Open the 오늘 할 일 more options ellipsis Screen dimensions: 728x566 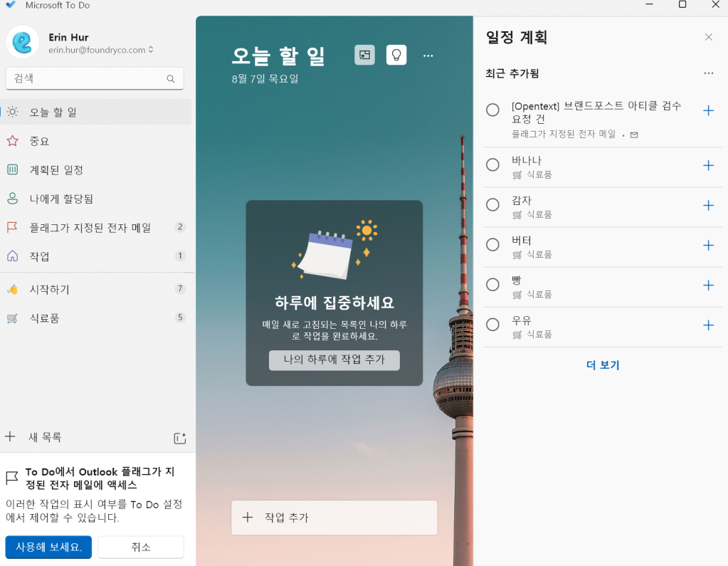pos(428,56)
